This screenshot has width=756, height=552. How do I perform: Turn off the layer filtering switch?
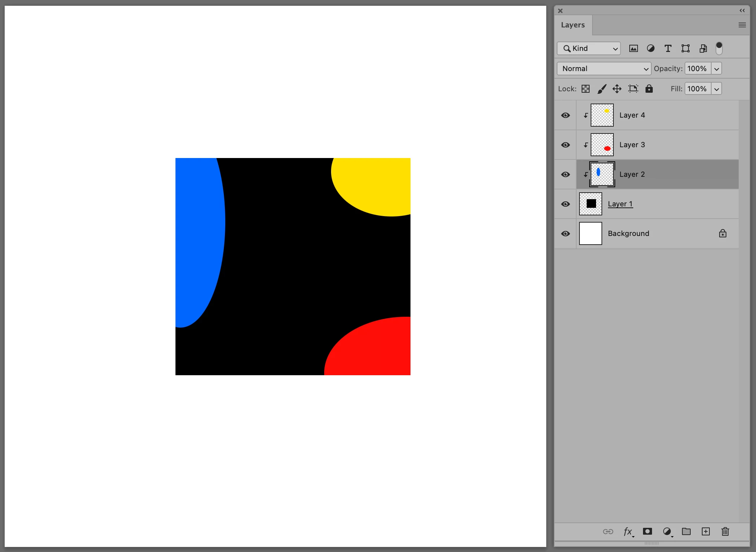pyautogui.click(x=719, y=48)
